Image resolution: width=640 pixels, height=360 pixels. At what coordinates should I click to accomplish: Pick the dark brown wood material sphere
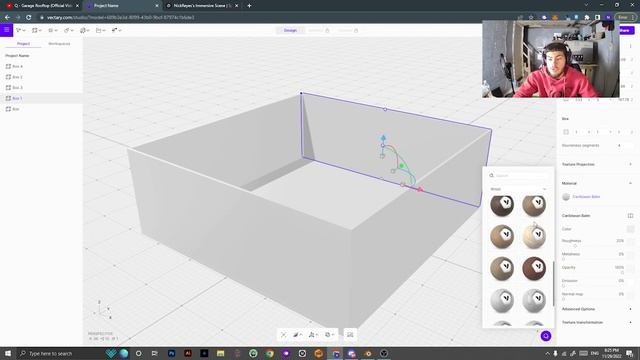pos(502,205)
